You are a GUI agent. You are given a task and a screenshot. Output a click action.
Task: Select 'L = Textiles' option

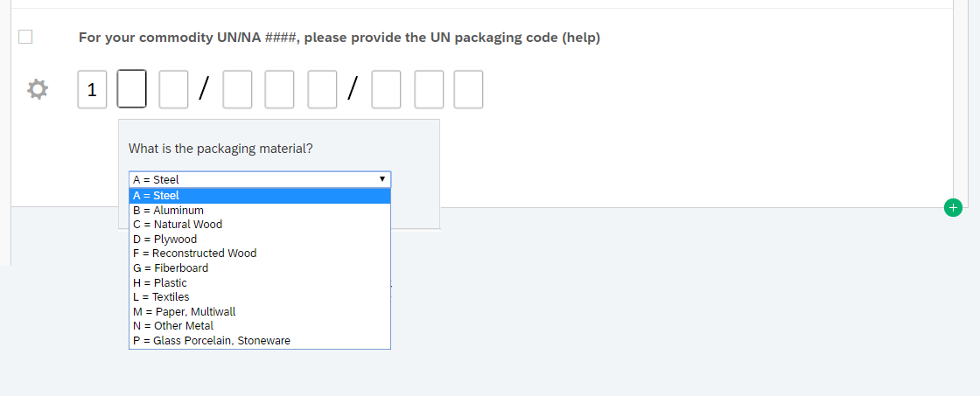point(259,296)
